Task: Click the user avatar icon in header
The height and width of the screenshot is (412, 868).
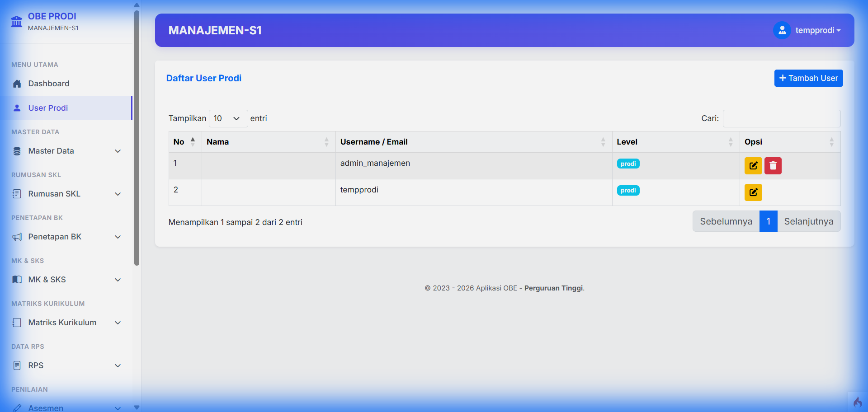Action: [x=782, y=30]
